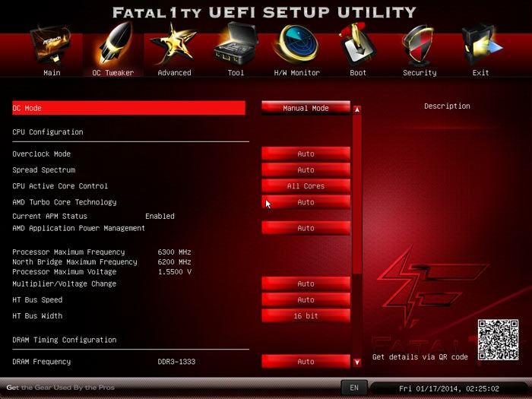Open the HT Bus Speed Auto dropdown

tap(306, 299)
